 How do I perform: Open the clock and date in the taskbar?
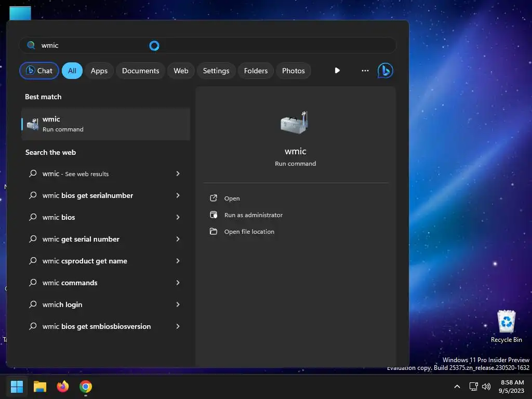pyautogui.click(x=512, y=387)
